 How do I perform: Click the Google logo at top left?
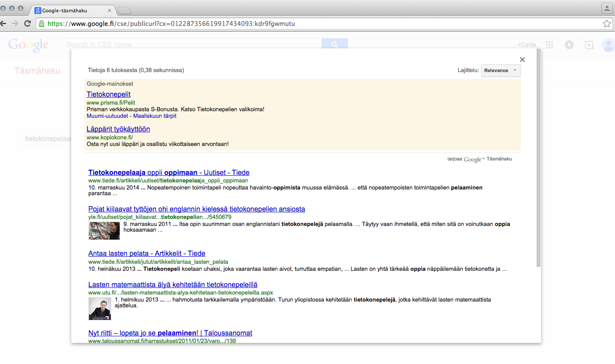coord(28,44)
